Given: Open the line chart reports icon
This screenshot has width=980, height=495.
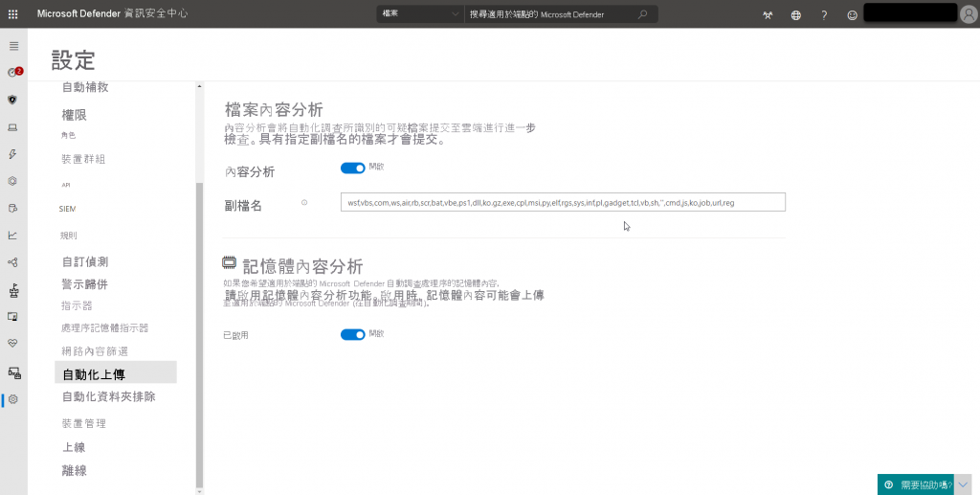Looking at the screenshot, I should coord(12,235).
